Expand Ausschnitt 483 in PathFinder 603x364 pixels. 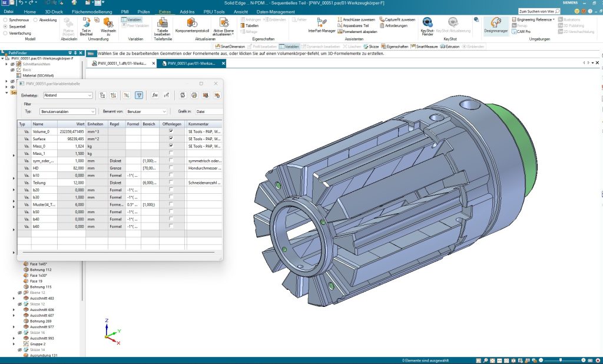pos(14,298)
